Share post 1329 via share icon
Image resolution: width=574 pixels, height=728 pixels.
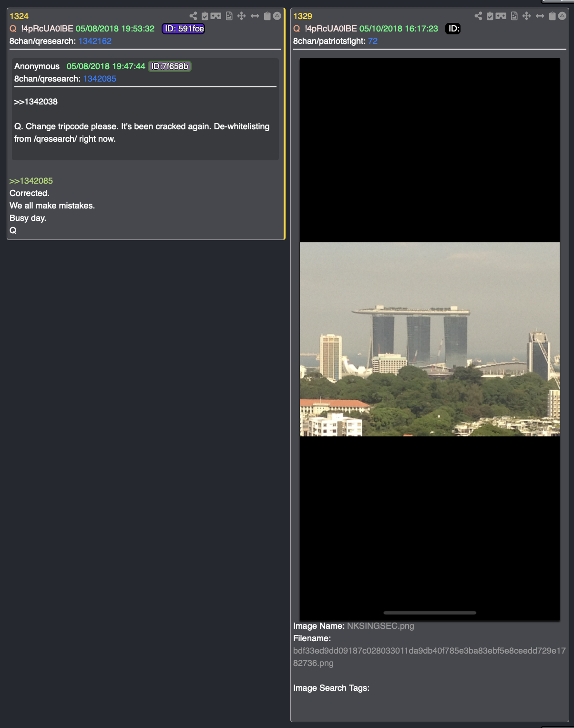(x=478, y=16)
